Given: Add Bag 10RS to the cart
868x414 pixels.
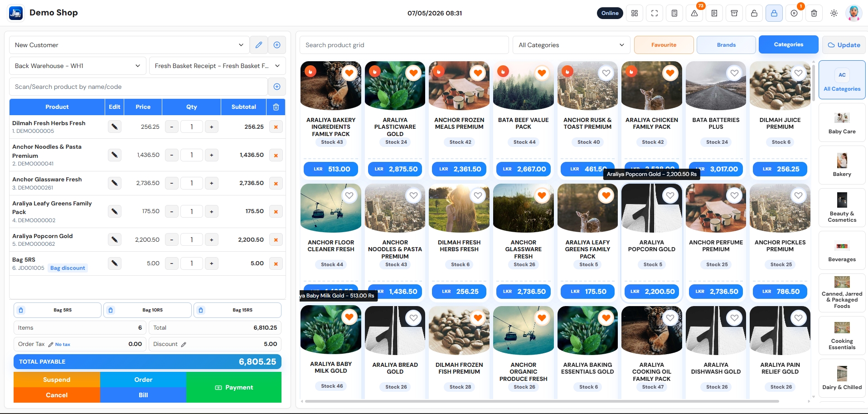Looking at the screenshot, I should pyautogui.click(x=147, y=310).
